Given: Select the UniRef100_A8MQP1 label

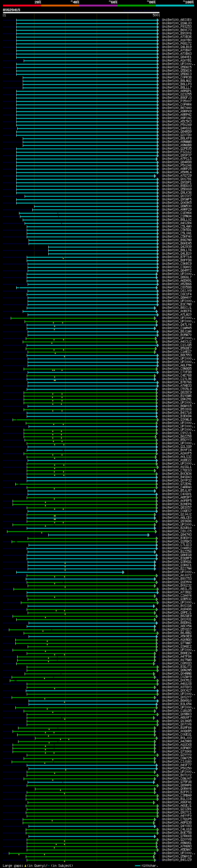Looking at the screenshot, I should pos(177,91).
